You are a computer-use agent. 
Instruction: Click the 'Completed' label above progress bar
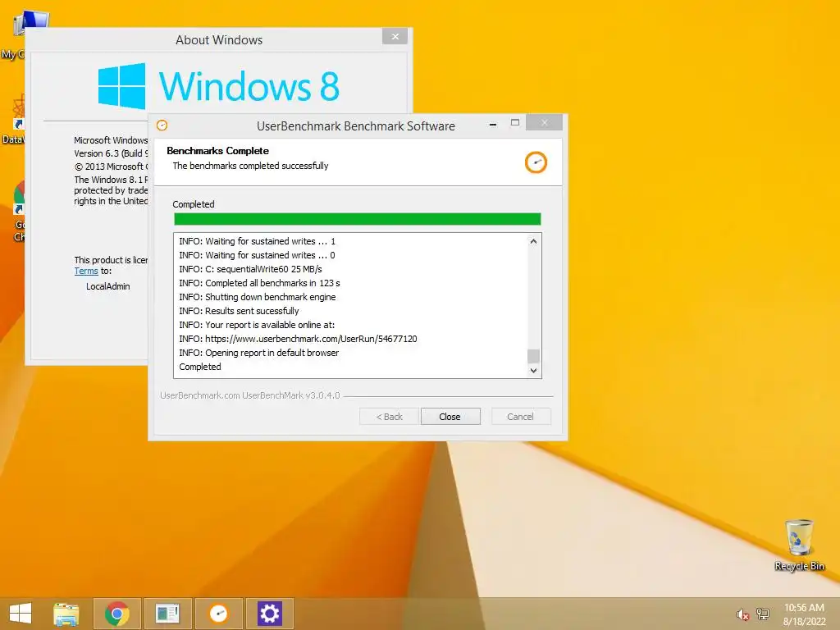click(x=194, y=204)
